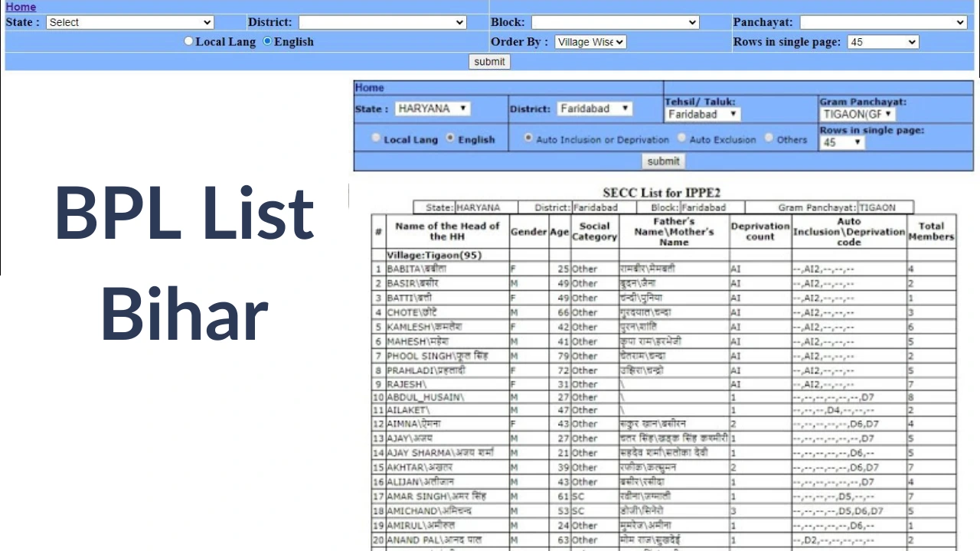Open inner Rows in single page 45 dropdown
980x551 pixels.
pos(842,142)
